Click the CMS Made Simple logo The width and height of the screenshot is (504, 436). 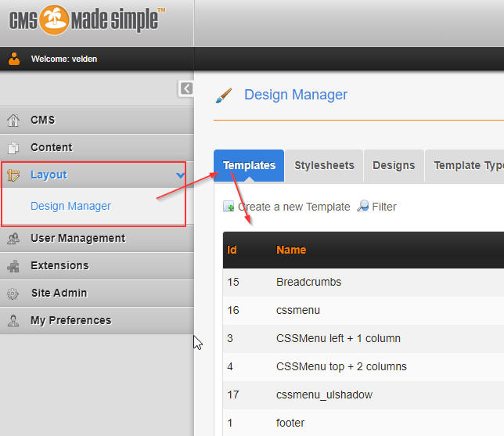pos(87,20)
